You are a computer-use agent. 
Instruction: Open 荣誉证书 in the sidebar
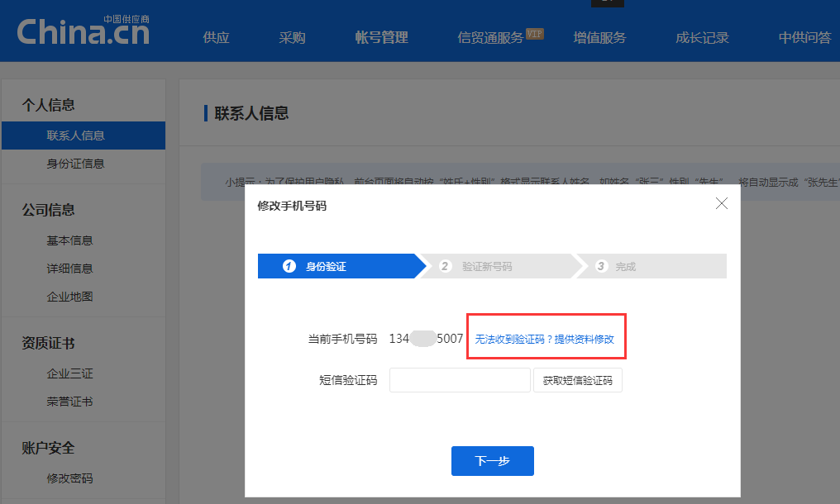(69, 402)
